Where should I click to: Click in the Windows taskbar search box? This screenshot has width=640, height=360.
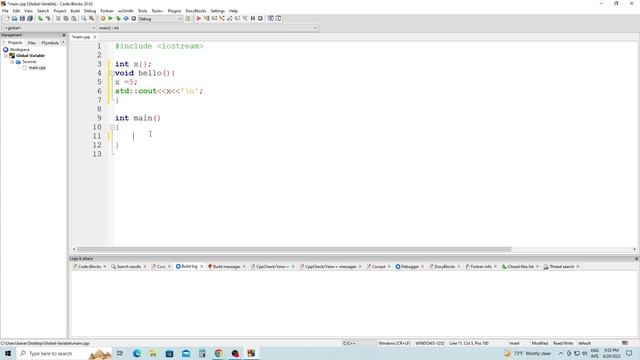coord(64,353)
